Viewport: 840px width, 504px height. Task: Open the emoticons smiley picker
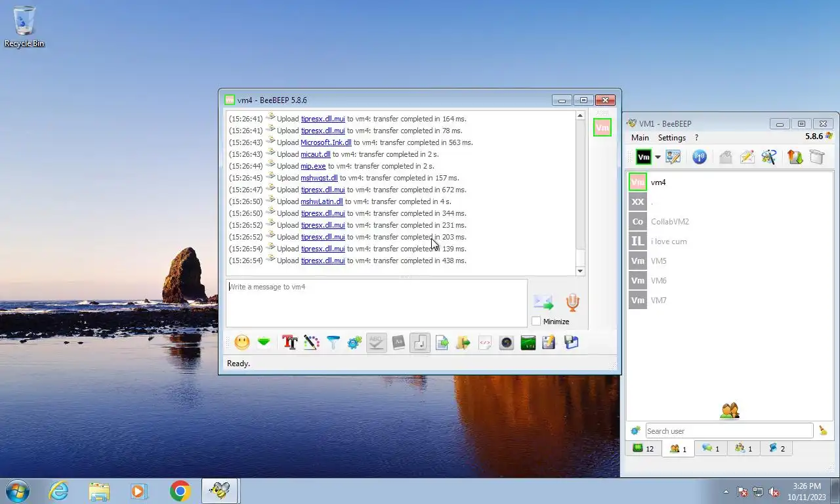(x=242, y=343)
